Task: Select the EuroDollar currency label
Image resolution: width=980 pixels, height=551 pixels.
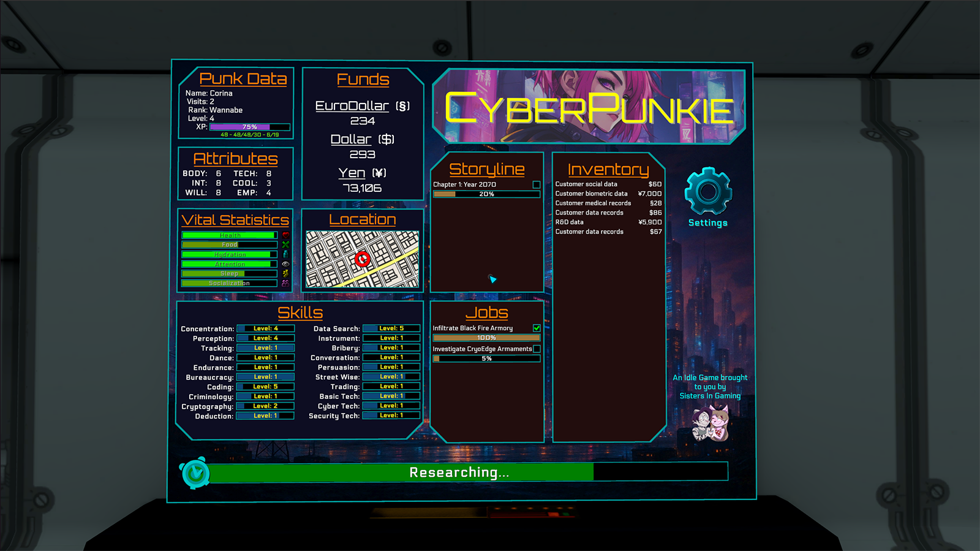Action: (363, 106)
